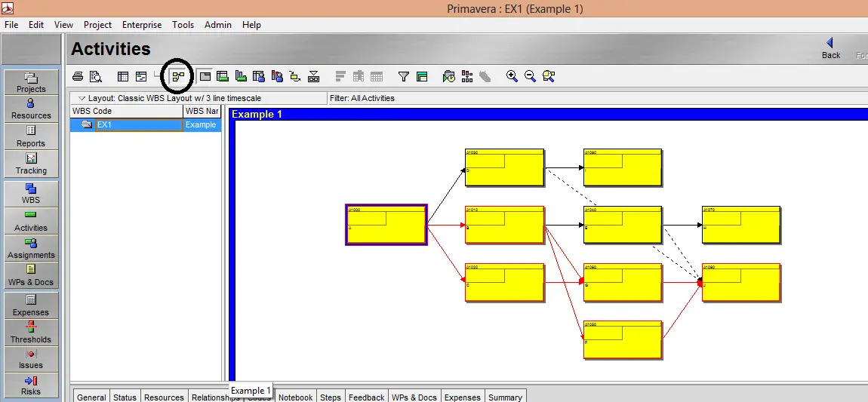Open the Tools menu
This screenshot has height=402, width=868.
tap(183, 25)
